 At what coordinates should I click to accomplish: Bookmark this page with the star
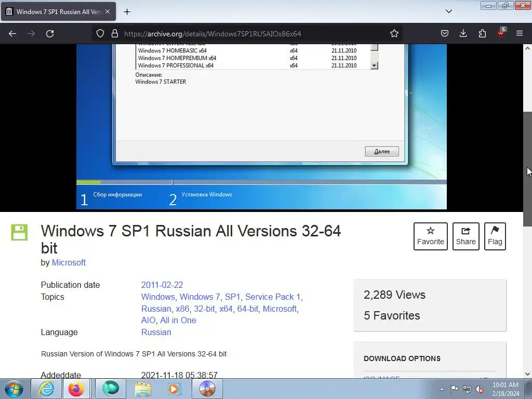coord(394,34)
